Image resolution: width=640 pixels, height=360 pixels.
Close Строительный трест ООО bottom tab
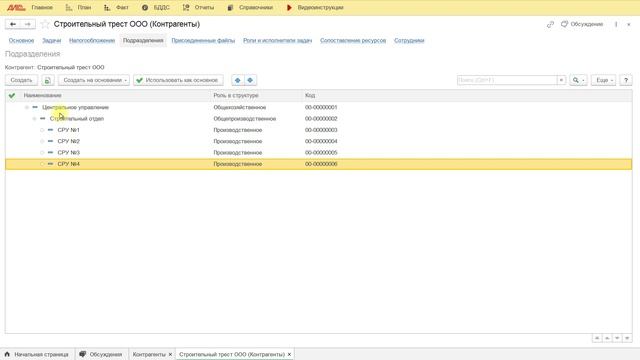[x=289, y=354]
